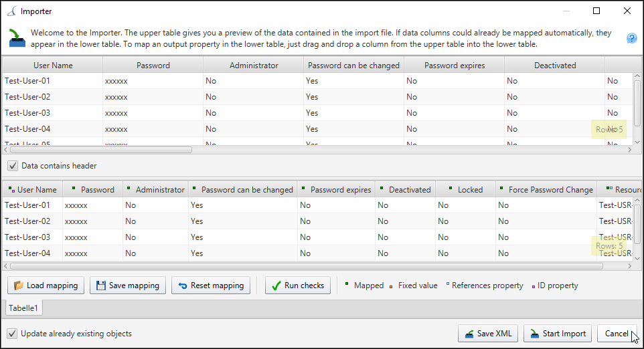Select the upper Password expires column header

coord(455,66)
